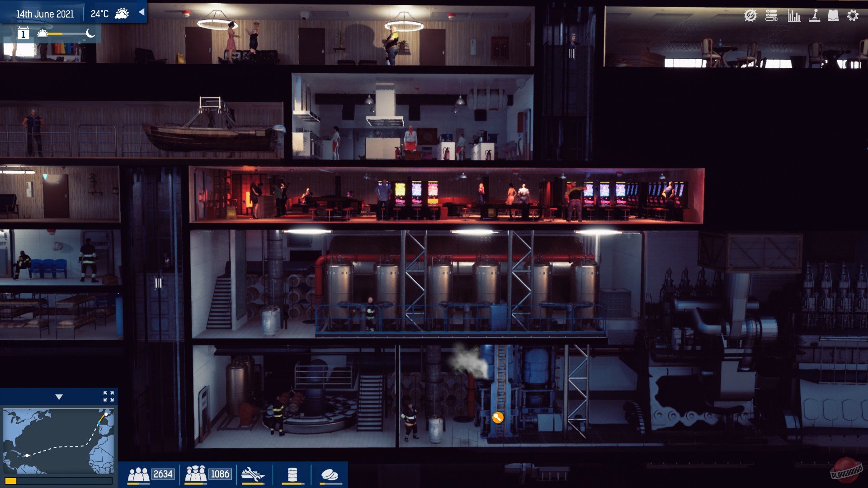Click the Atlantic route minimap
The height and width of the screenshot is (488, 868).
(58, 441)
